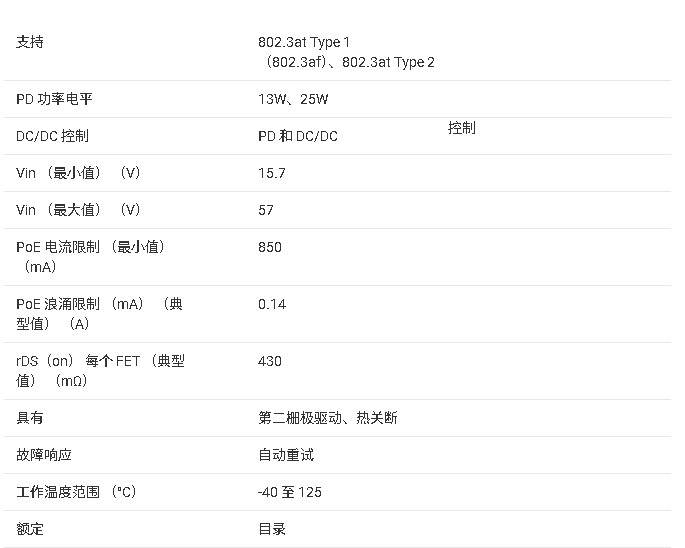Select the 802.3at Type 1 value text
685x548 pixels.
pos(304,42)
